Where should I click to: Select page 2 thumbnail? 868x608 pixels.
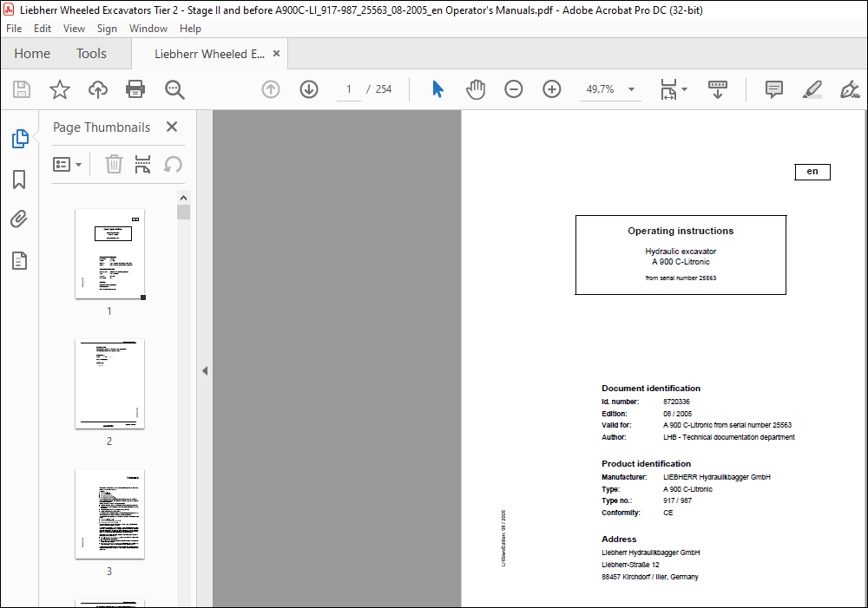click(x=109, y=384)
